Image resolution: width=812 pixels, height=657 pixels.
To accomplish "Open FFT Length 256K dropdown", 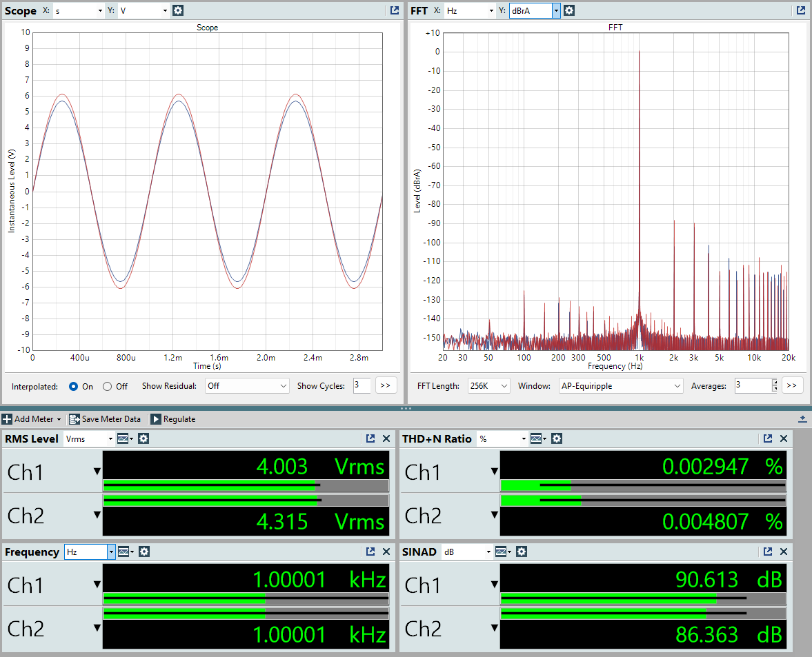I will pyautogui.click(x=489, y=386).
